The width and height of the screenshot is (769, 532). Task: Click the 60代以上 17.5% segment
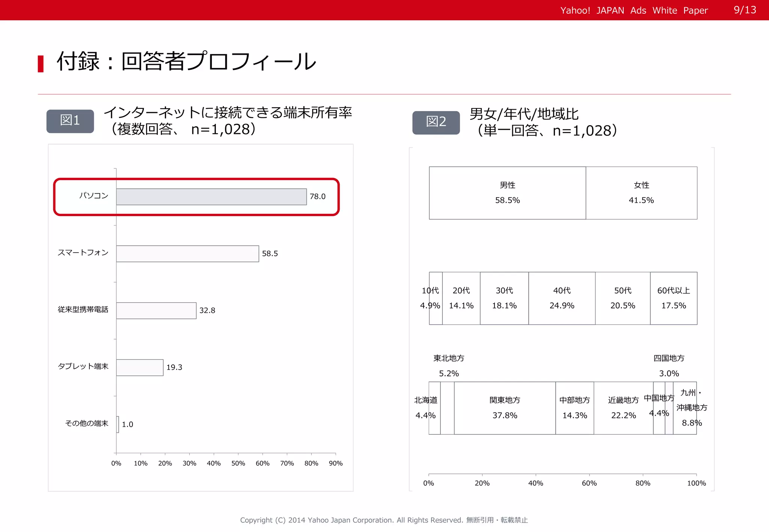(x=674, y=298)
